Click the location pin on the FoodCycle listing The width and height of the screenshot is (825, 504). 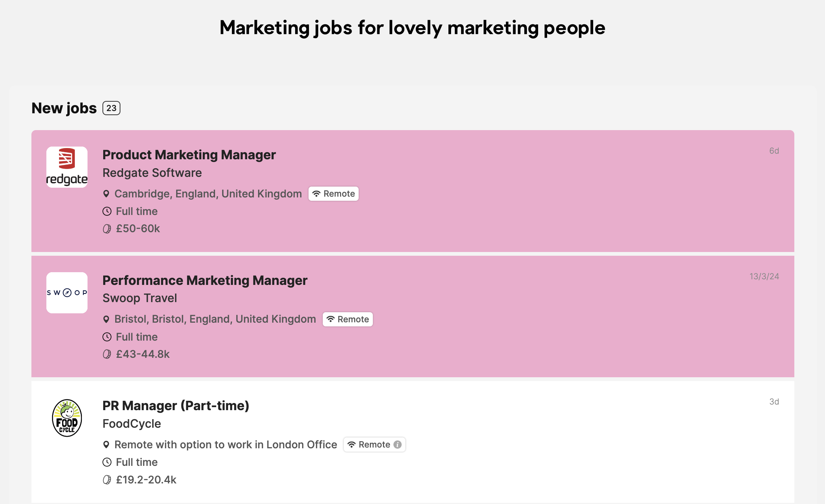coord(107,445)
